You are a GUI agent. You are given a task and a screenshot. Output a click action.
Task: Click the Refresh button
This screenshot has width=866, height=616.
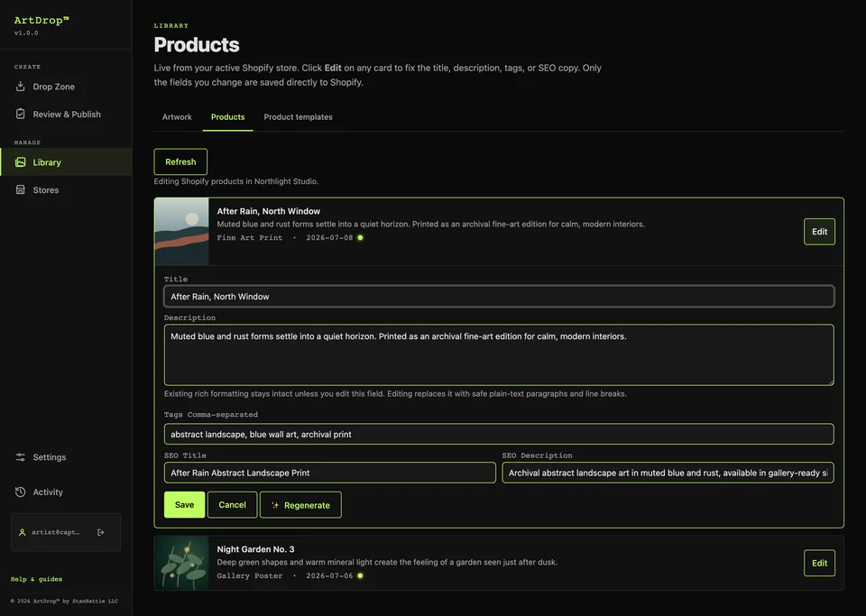click(x=180, y=161)
